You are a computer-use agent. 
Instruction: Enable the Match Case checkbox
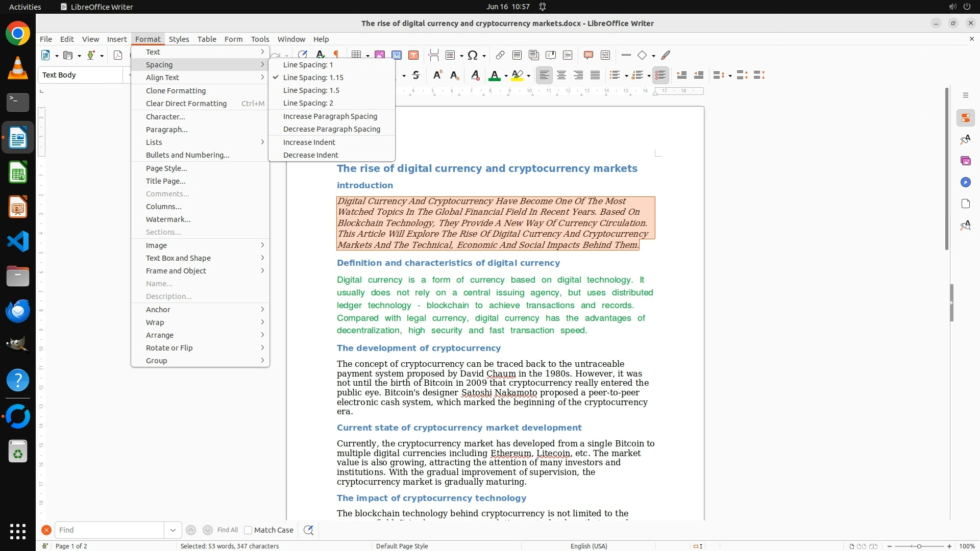click(248, 530)
